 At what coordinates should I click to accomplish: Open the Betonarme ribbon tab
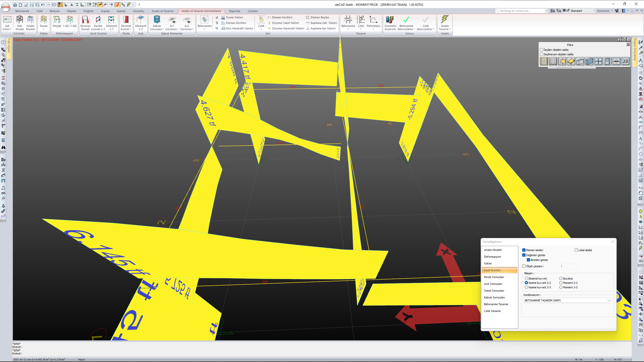pos(22,11)
